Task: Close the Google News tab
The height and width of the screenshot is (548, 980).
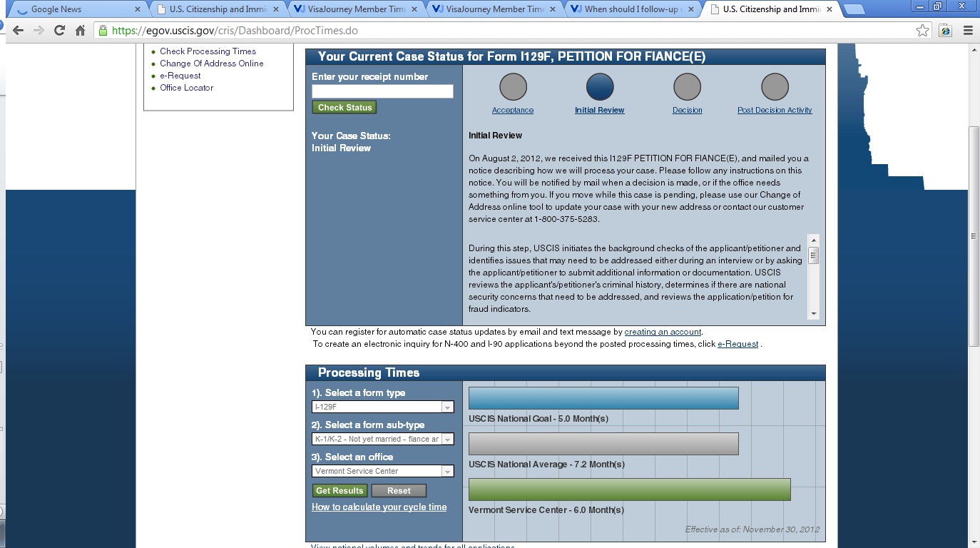Action: click(x=138, y=9)
